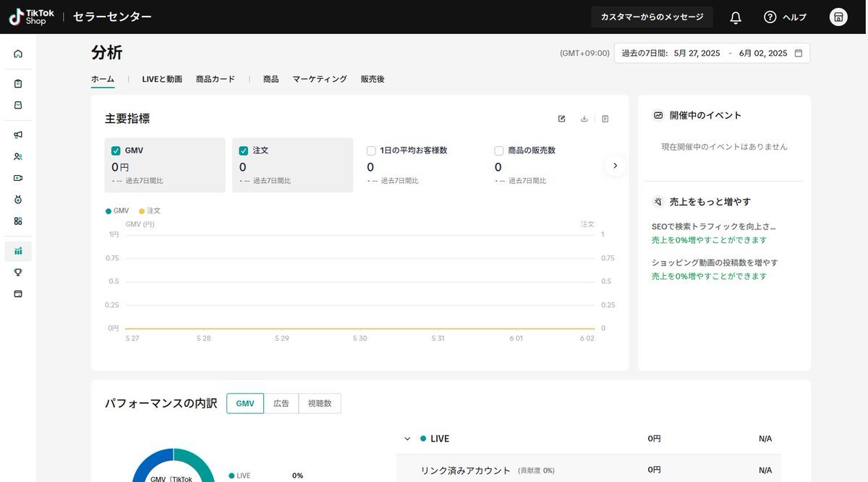Click the ヘルプ text link

tap(795, 17)
